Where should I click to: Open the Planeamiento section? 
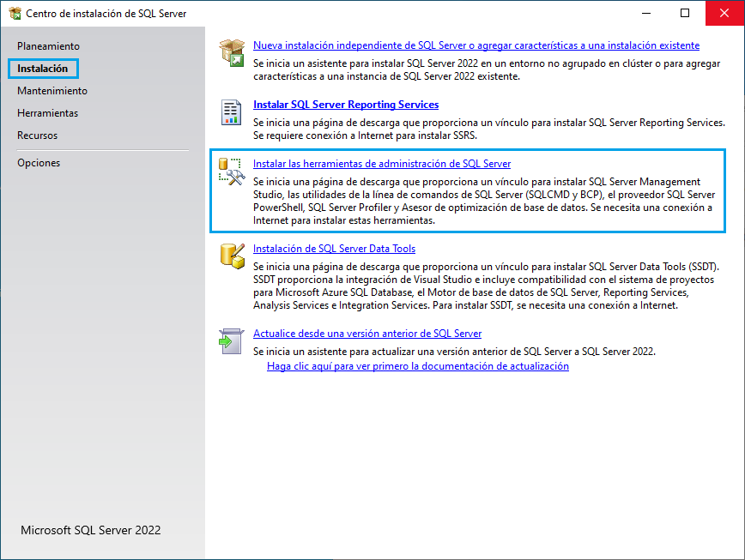(x=48, y=45)
